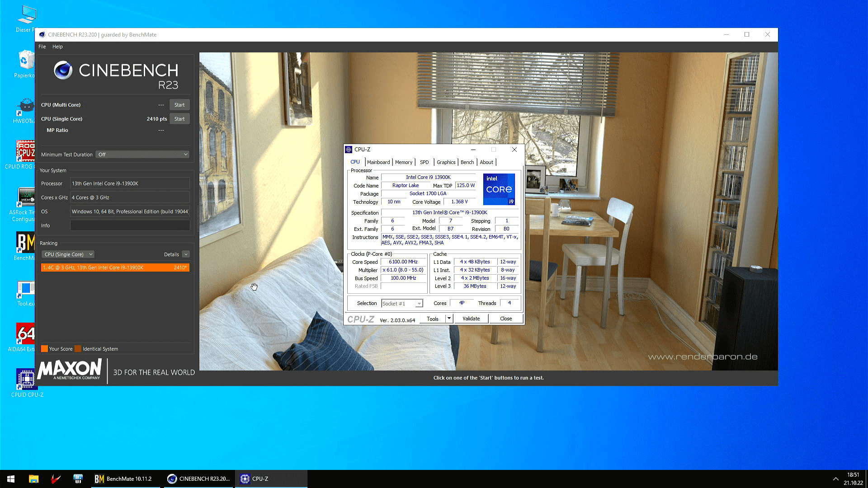Click the Cores x GHz field
Image resolution: width=868 pixels, height=488 pixels.
click(130, 197)
